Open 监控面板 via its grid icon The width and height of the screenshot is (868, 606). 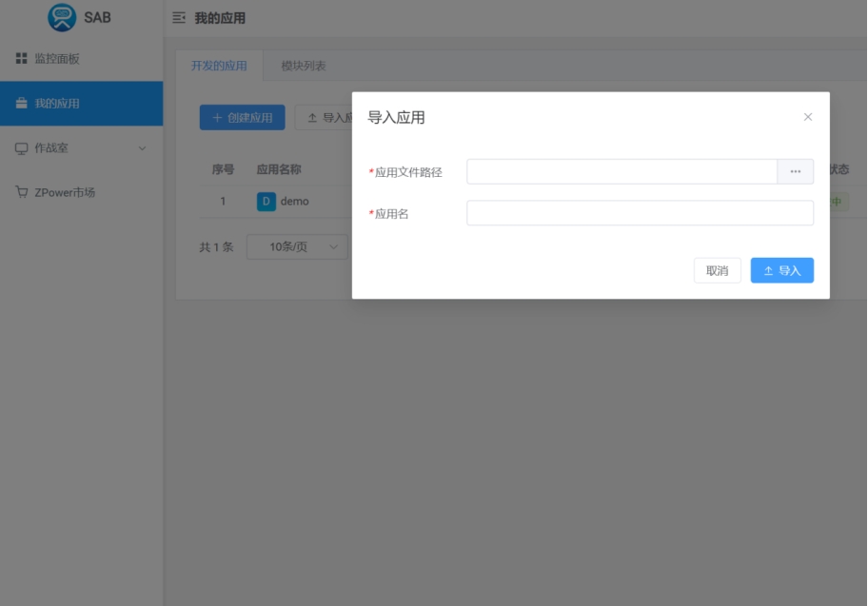click(21, 59)
